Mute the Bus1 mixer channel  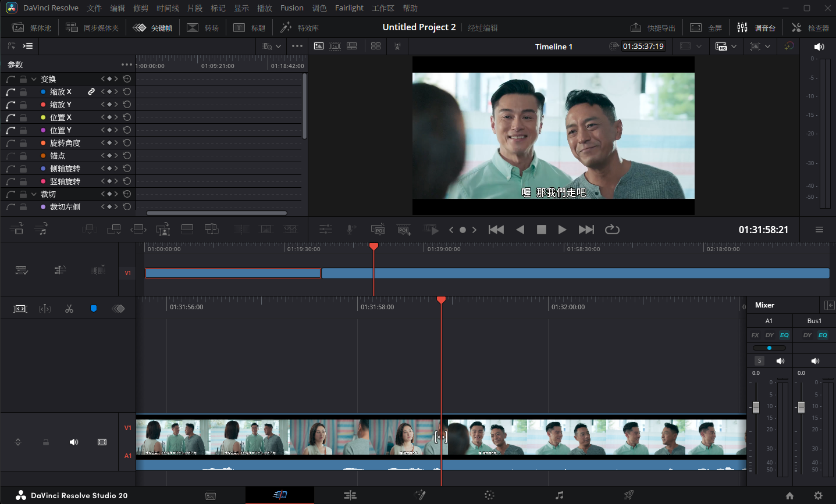[815, 361]
